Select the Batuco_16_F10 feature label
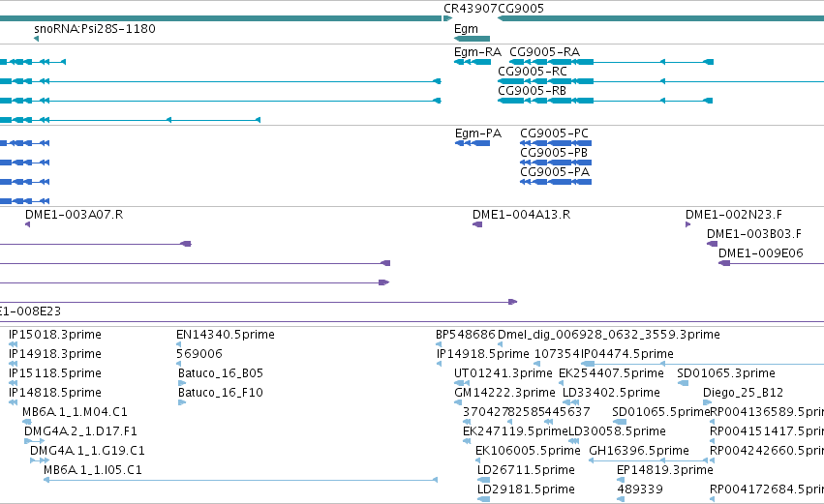 point(221,393)
